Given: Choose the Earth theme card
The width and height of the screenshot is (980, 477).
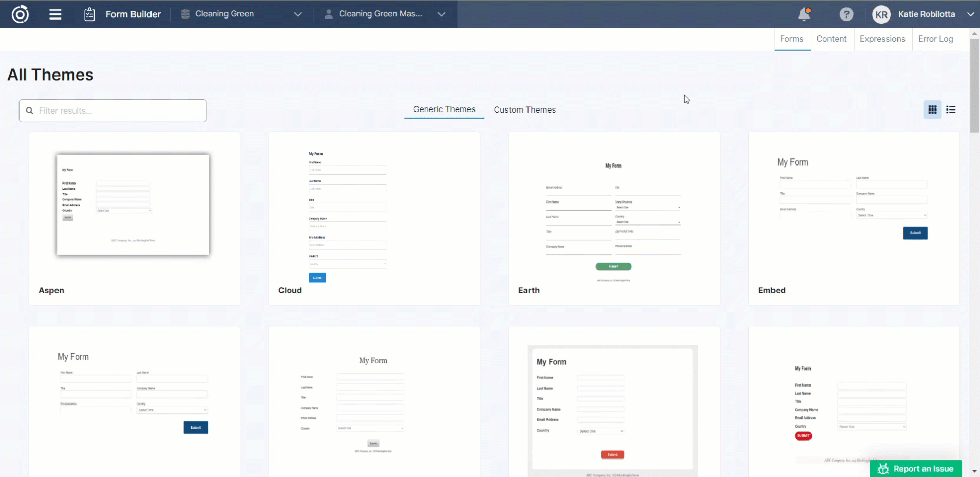Looking at the screenshot, I should click(x=614, y=218).
